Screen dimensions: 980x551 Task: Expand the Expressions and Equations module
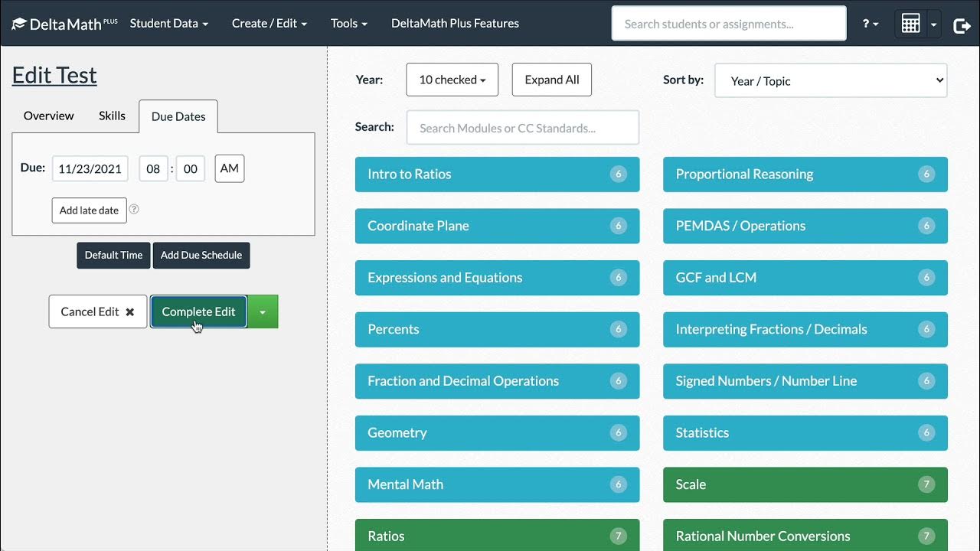(x=498, y=278)
